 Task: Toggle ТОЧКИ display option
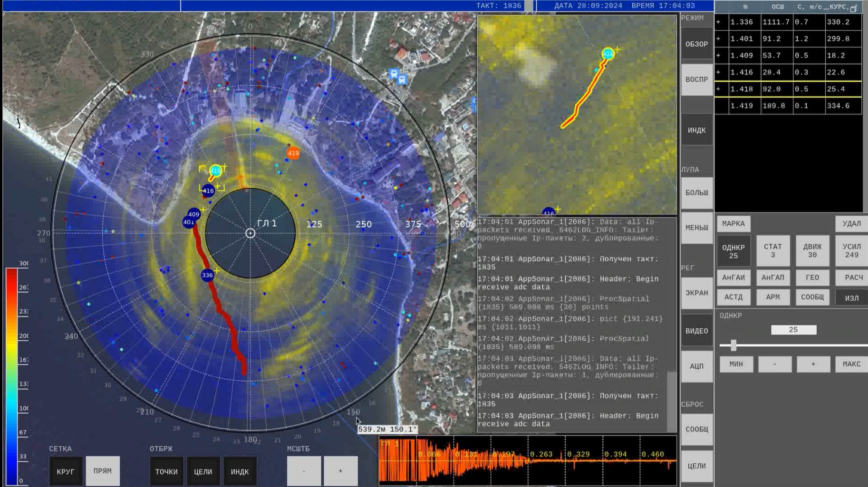[166, 471]
